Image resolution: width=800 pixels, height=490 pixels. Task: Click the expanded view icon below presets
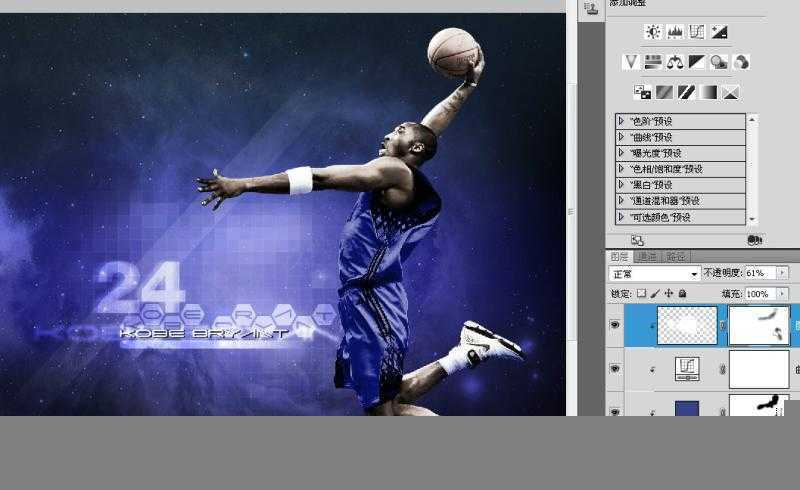click(x=637, y=240)
